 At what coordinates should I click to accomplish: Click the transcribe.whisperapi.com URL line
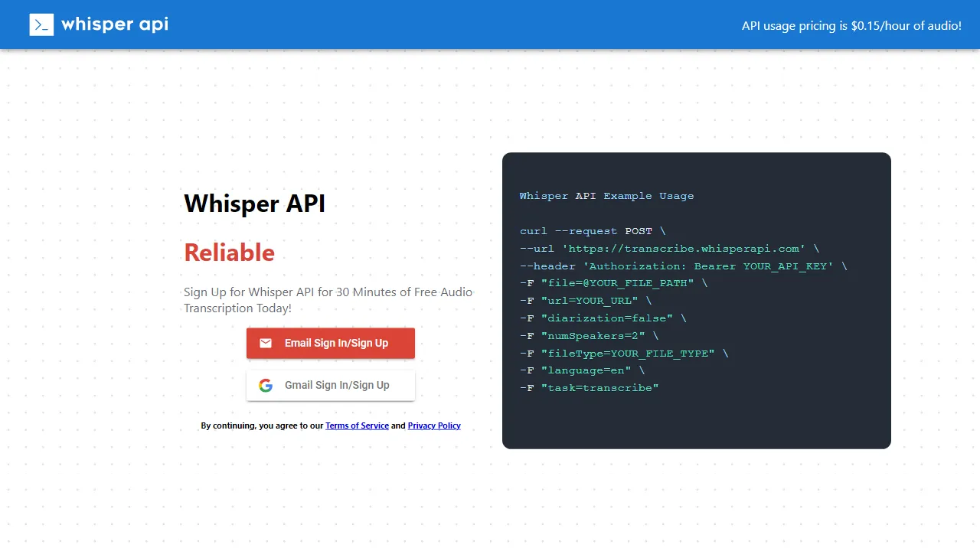tap(669, 249)
